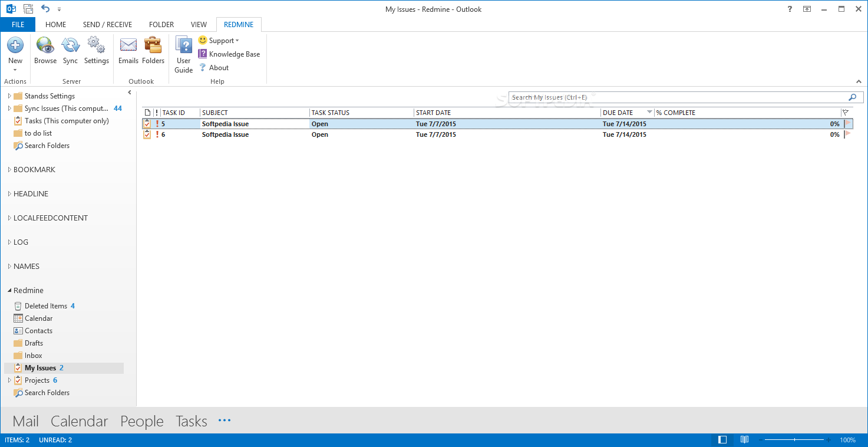Expand the Standss Settings folder

[x=9, y=96]
